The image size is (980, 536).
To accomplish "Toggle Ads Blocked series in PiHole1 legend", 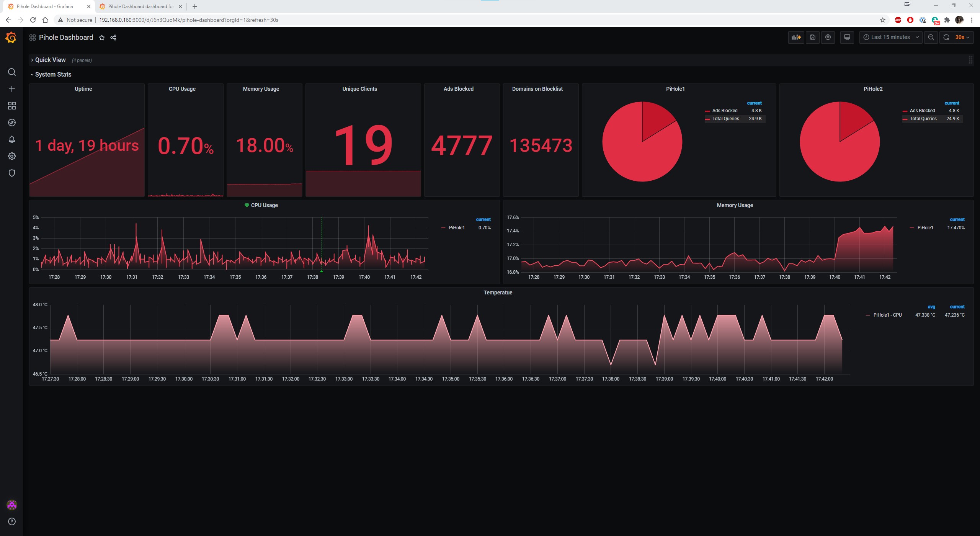I will pos(724,111).
